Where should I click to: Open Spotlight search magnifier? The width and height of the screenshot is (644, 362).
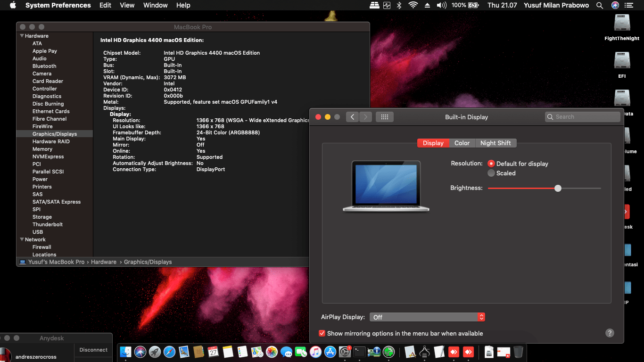click(600, 5)
